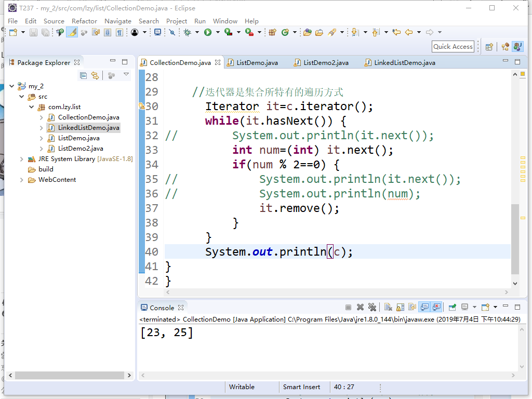
Task: Click the New wizard toolbar icon
Action: pos(13,32)
